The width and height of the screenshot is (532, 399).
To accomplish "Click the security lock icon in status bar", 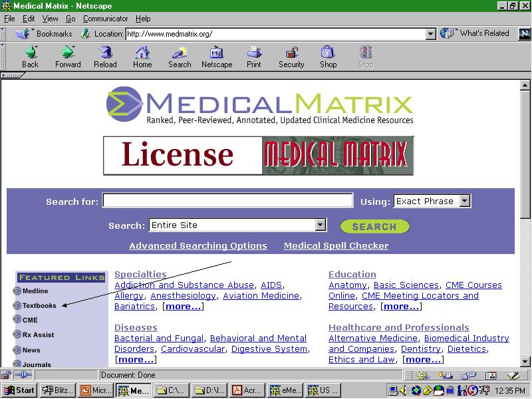I will [6, 375].
